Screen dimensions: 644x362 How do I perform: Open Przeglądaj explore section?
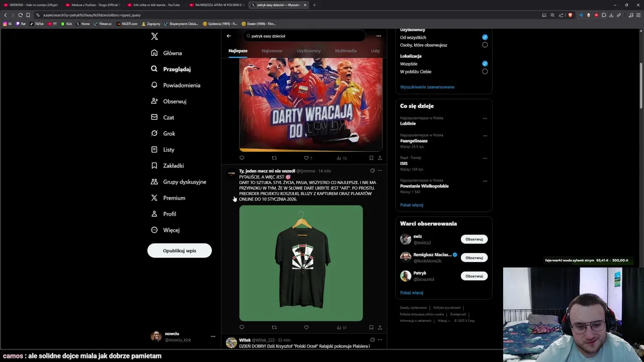(171, 69)
